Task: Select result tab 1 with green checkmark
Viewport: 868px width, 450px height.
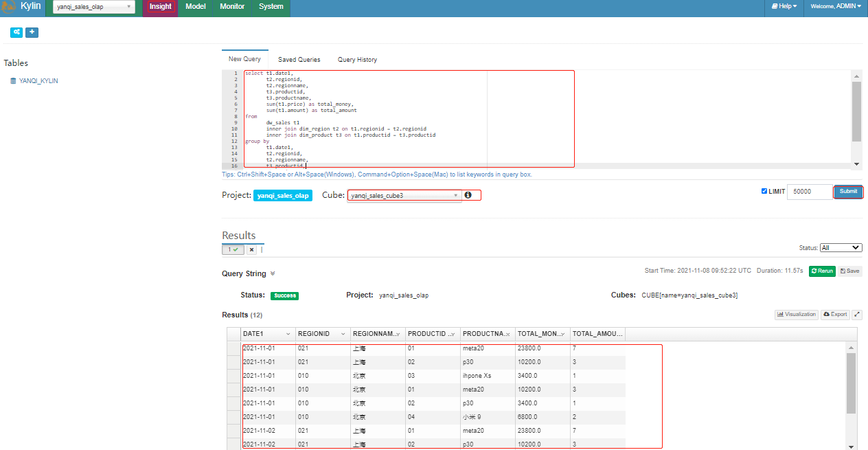Action: tap(233, 250)
